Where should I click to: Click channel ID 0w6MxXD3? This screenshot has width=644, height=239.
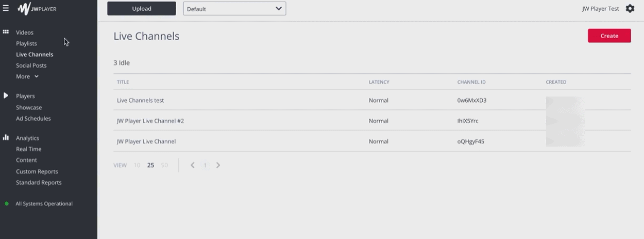[x=472, y=100]
